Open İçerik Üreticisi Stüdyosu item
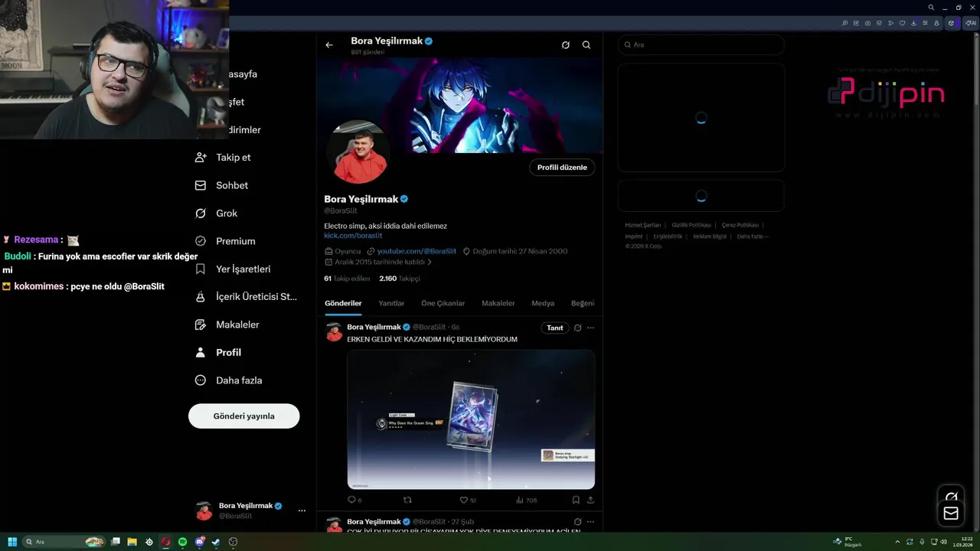 tap(246, 296)
